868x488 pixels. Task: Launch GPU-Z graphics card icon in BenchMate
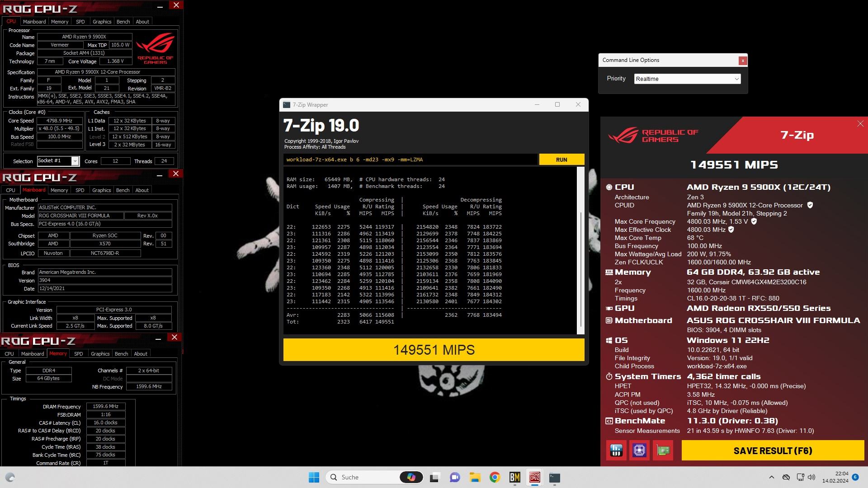point(663,450)
